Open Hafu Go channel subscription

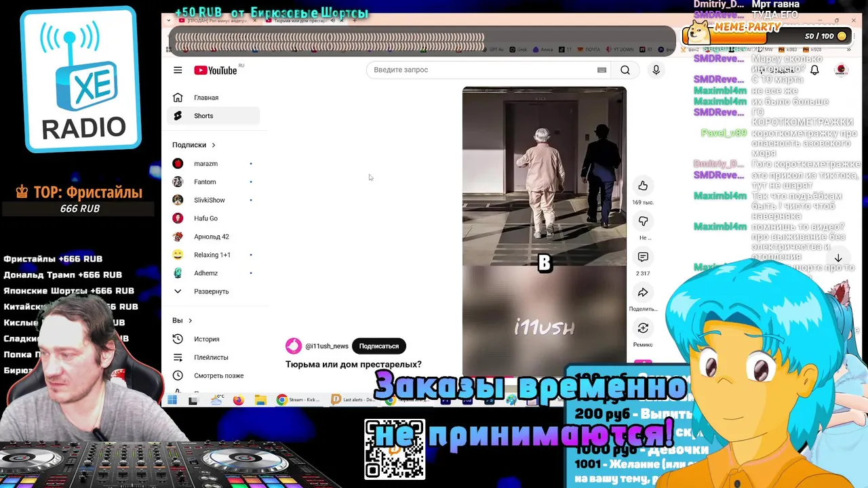(x=213, y=218)
